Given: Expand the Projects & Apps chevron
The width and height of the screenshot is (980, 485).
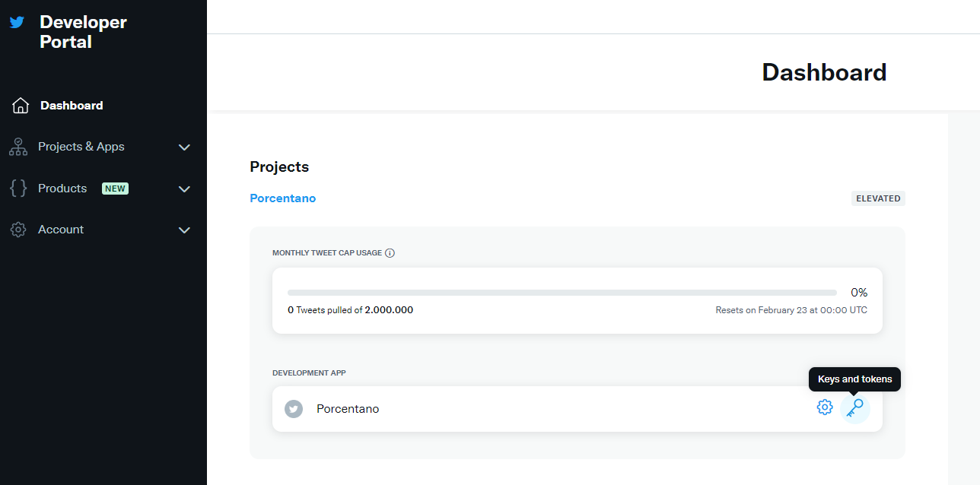Looking at the screenshot, I should [184, 147].
